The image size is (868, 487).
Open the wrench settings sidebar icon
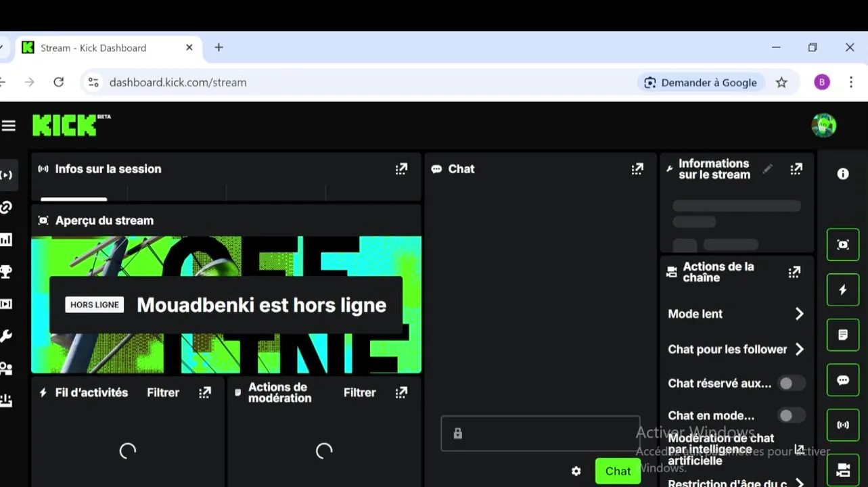6,336
